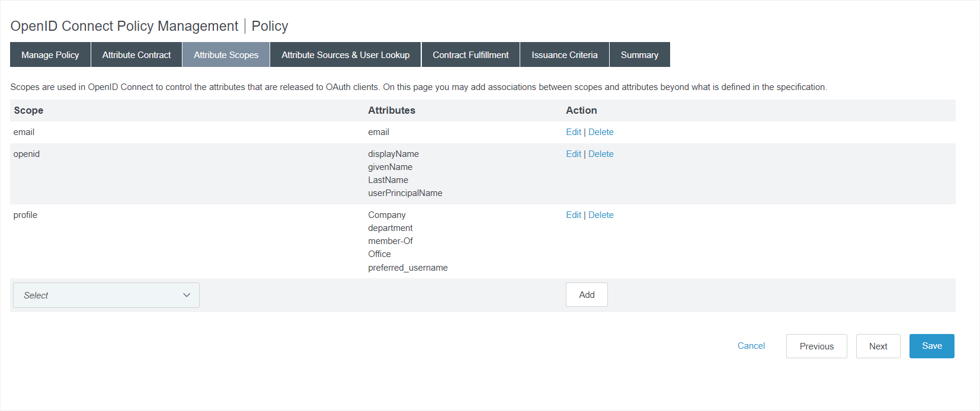Click the 'Office' attribute
Viewport: 980px width, 411px height.
pos(379,254)
